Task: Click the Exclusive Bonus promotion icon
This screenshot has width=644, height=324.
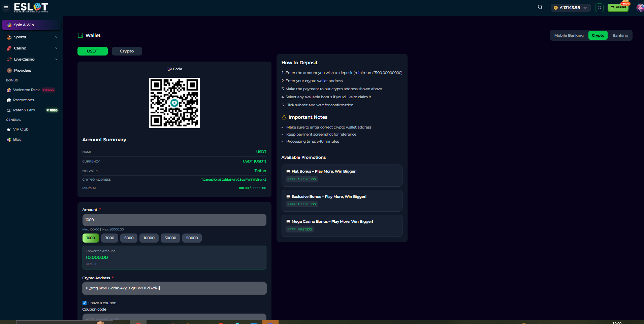Action: pyautogui.click(x=288, y=196)
